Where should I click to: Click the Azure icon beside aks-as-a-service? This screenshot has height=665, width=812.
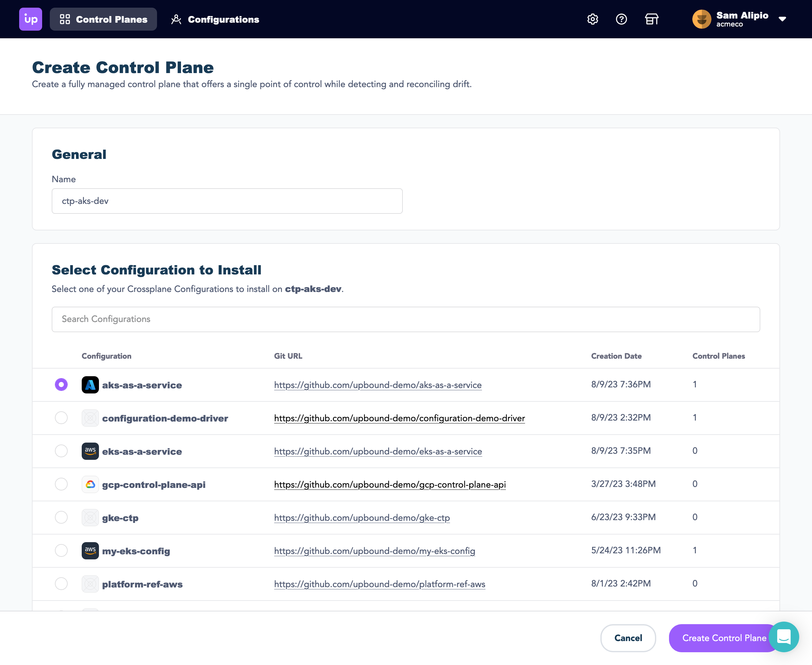tap(90, 385)
